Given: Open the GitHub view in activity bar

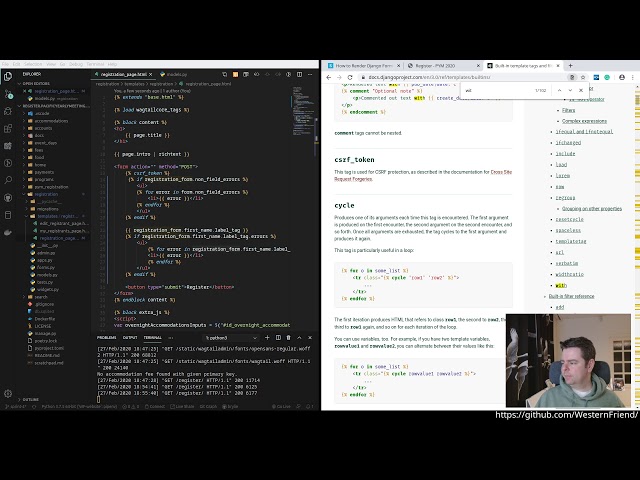Looking at the screenshot, I should point(8,198).
